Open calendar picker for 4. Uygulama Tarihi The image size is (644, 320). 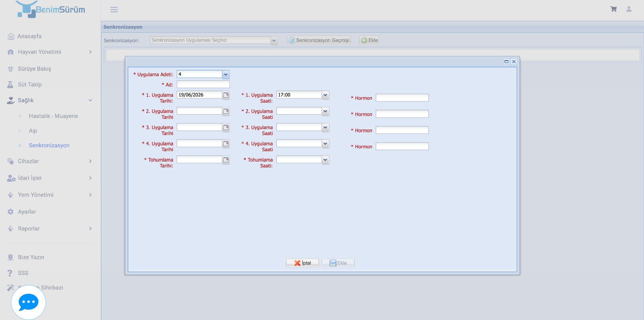point(226,144)
